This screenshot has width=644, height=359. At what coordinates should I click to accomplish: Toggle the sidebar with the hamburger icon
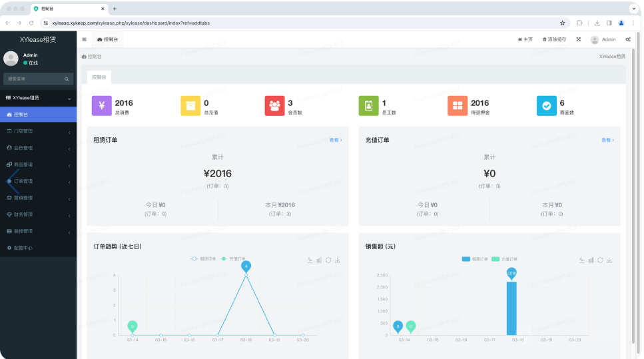[x=84, y=39]
